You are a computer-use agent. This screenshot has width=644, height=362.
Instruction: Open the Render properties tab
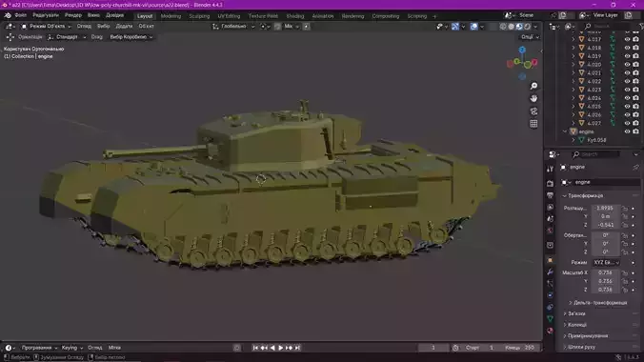[x=551, y=183]
